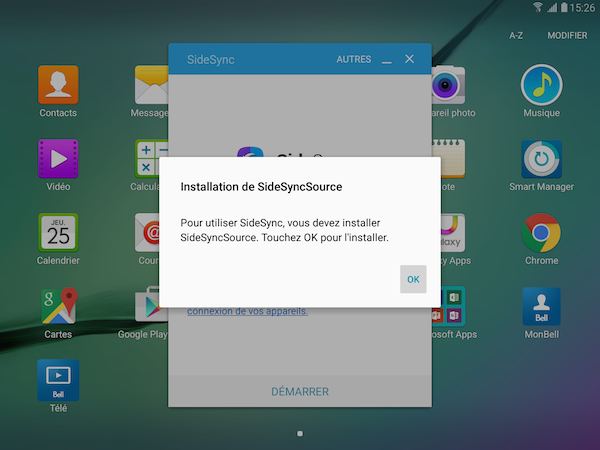This screenshot has height=450, width=600.
Task: Open the Galaxy Apps icon
Action: coord(453,232)
